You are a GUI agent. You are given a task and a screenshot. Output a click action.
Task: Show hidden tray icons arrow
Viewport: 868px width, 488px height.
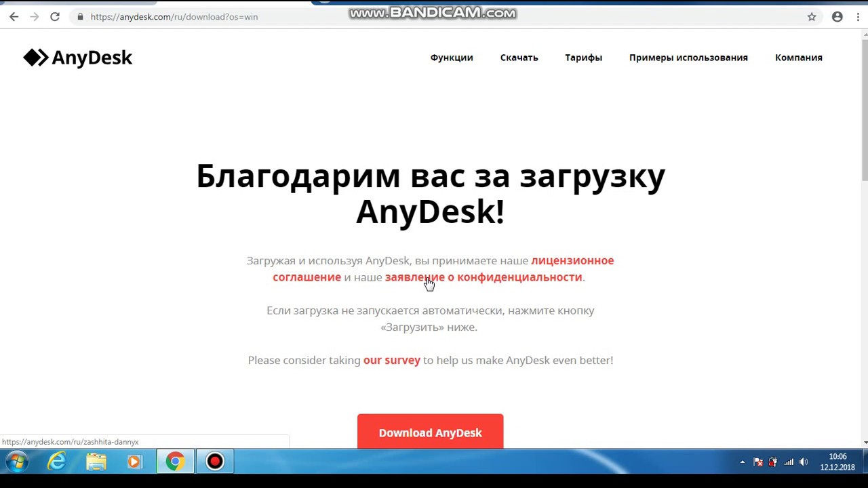pos(742,462)
